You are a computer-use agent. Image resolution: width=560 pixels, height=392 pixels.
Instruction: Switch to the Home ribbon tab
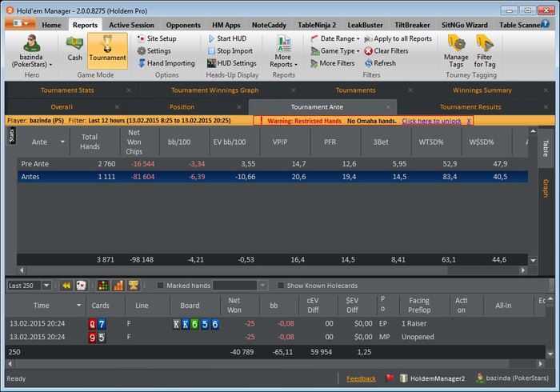(x=51, y=25)
